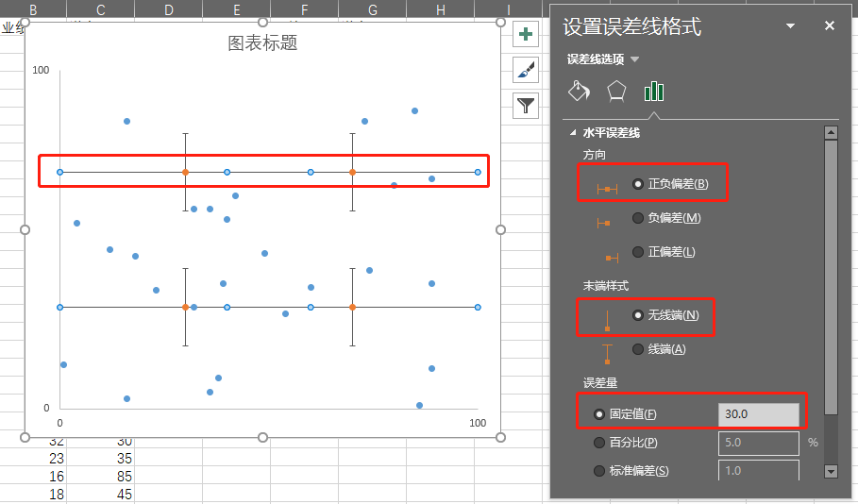Select column F header

tap(304, 8)
